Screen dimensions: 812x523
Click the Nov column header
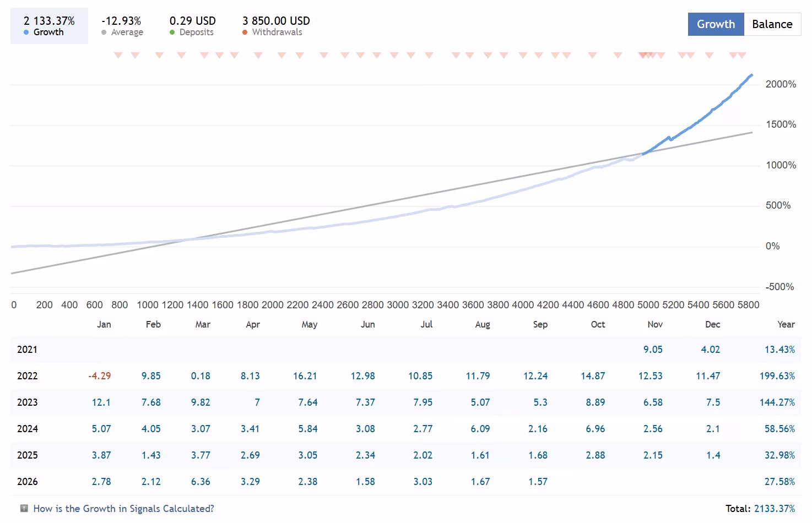coord(655,324)
